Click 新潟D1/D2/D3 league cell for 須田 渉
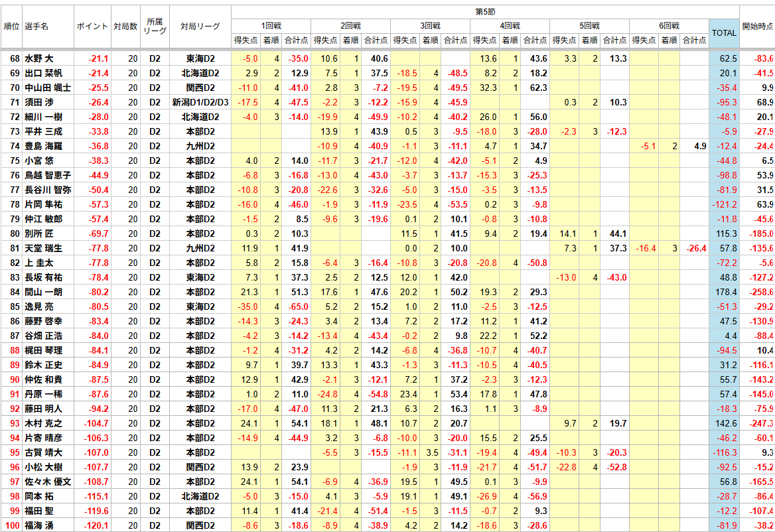This screenshot has height=532, width=775. (x=200, y=102)
